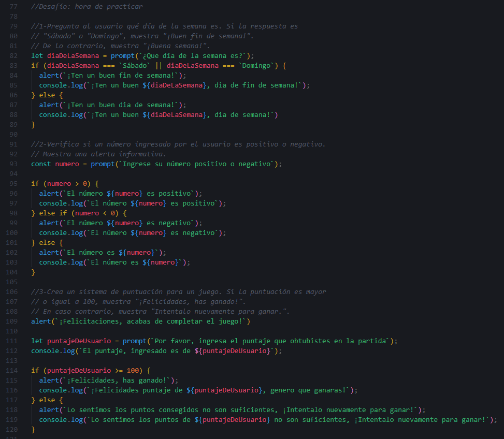Click the '} else {' on line 101

pyautogui.click(x=47, y=243)
